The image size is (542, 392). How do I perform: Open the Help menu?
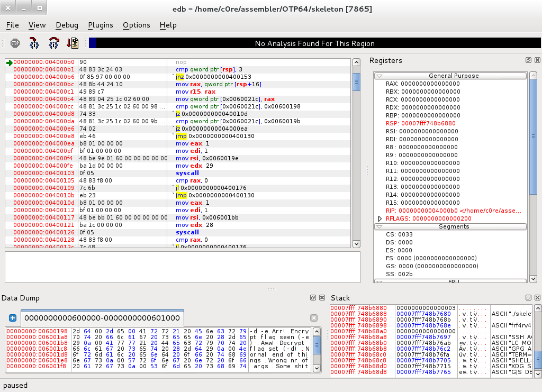point(168,25)
